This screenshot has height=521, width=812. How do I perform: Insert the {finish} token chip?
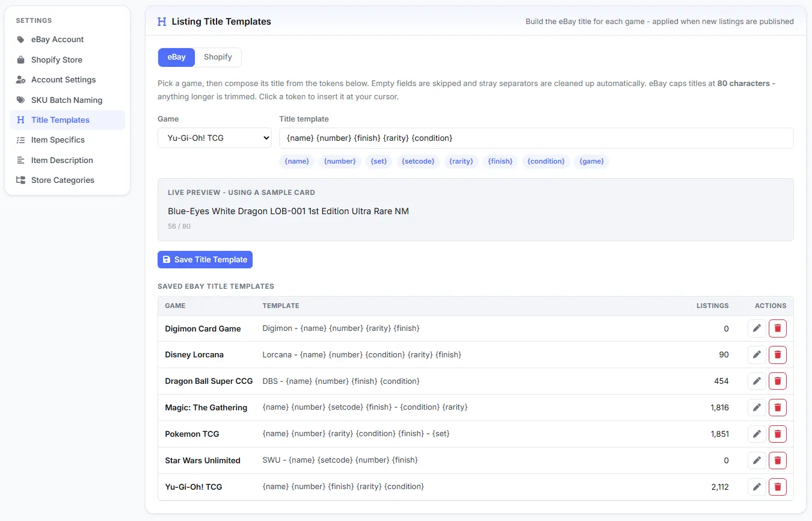(500, 161)
